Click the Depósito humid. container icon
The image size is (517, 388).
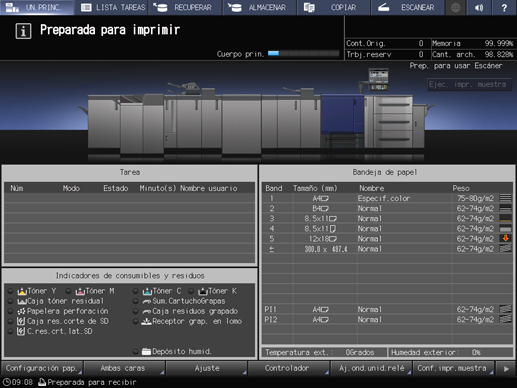[146, 351]
